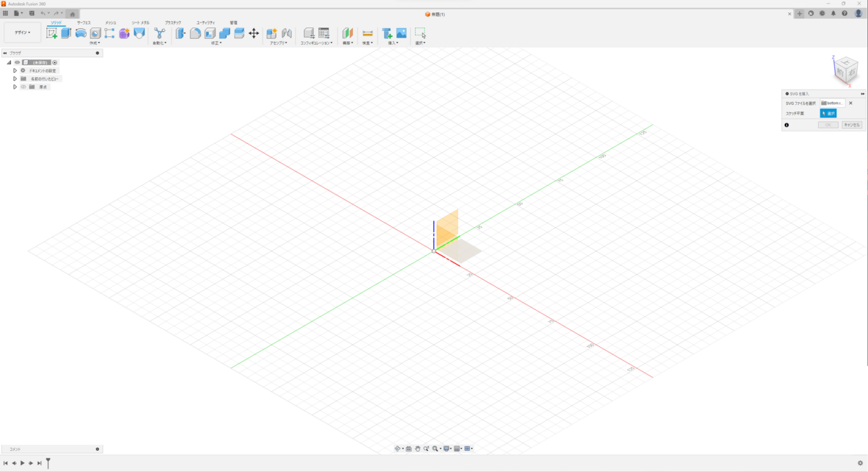Clear the selected SVG file
Viewport: 868px width, 472px height.
coord(851,103)
